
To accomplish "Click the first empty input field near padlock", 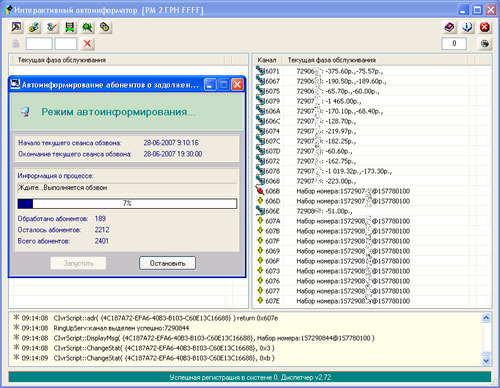I will 39,44.
